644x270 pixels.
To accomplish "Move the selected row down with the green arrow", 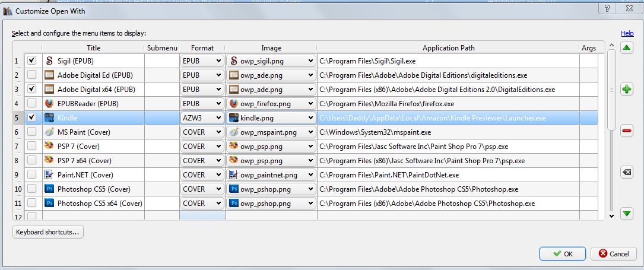I will pos(626,214).
